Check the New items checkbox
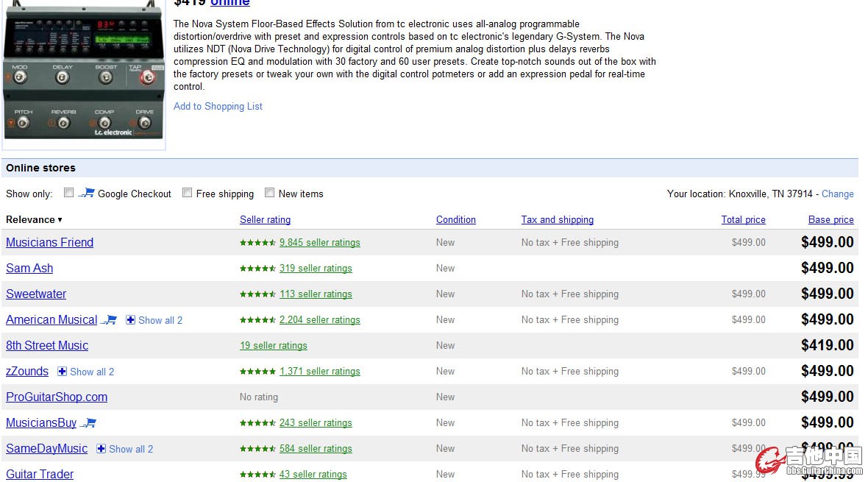 tap(269, 193)
